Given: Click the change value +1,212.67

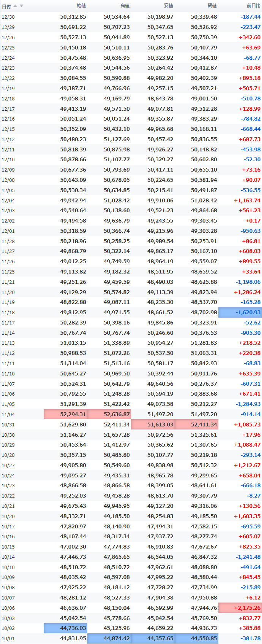Looking at the screenshot, I should [x=248, y=465].
